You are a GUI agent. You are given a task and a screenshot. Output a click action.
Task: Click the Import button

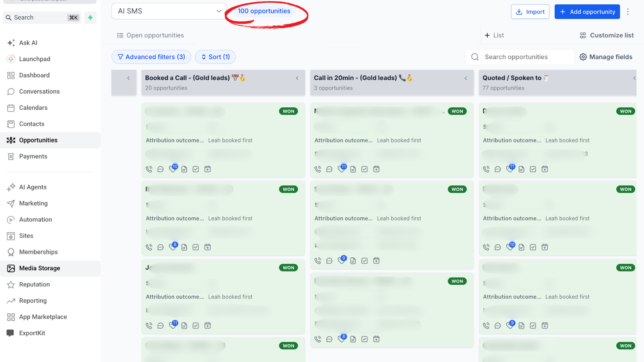click(x=530, y=12)
